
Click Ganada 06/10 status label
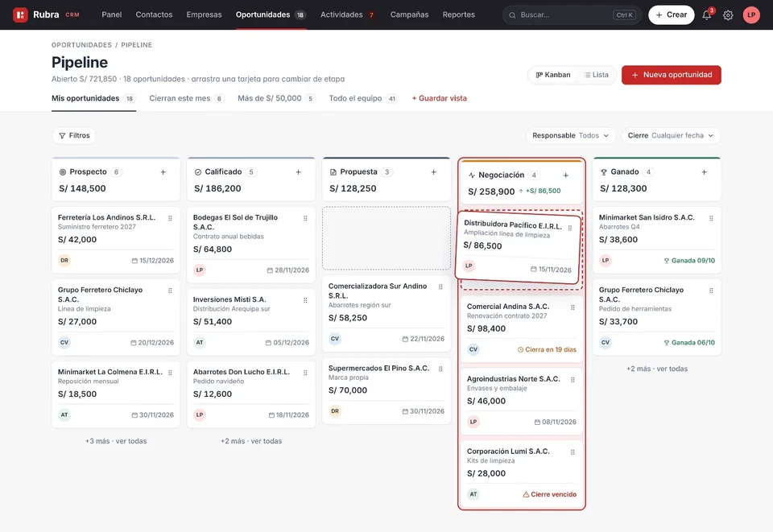(x=689, y=342)
